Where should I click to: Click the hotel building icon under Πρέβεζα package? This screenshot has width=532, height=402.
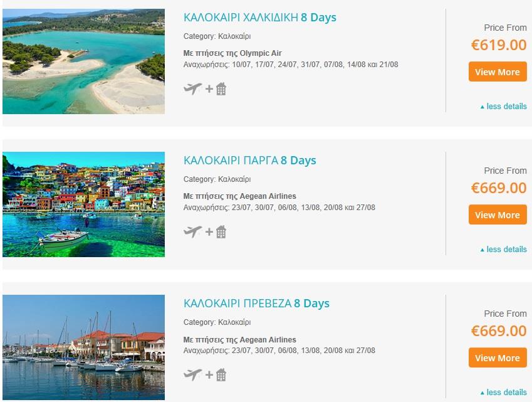coord(221,375)
